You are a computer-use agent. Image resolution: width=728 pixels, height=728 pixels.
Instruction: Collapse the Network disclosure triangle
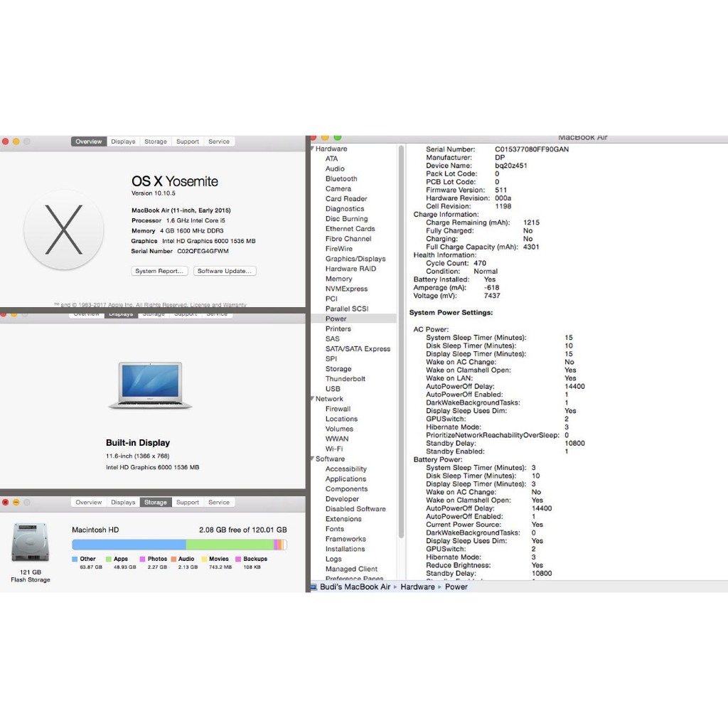313,399
